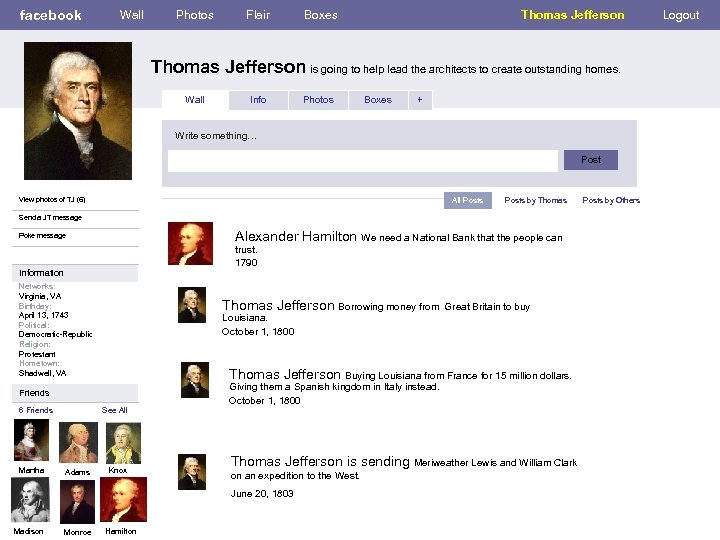The width and height of the screenshot is (720, 540).
Task: Open Monroe's friend portrait
Action: [x=78, y=502]
